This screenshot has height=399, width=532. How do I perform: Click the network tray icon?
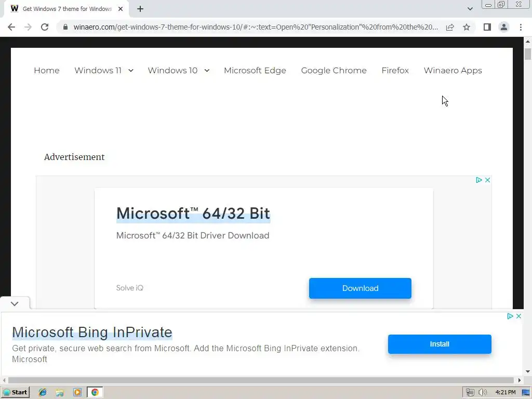(x=470, y=393)
